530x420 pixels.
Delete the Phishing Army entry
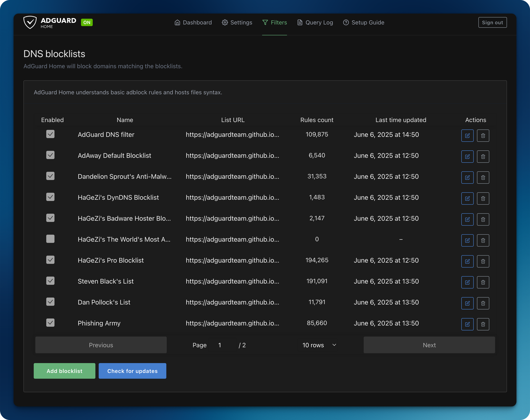(483, 324)
